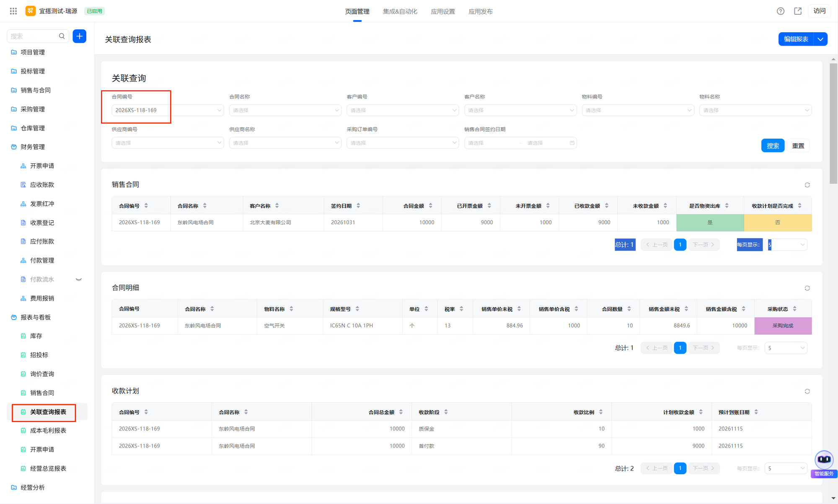Sort 合同明细 table by 税率
The image size is (838, 504).
point(461,309)
